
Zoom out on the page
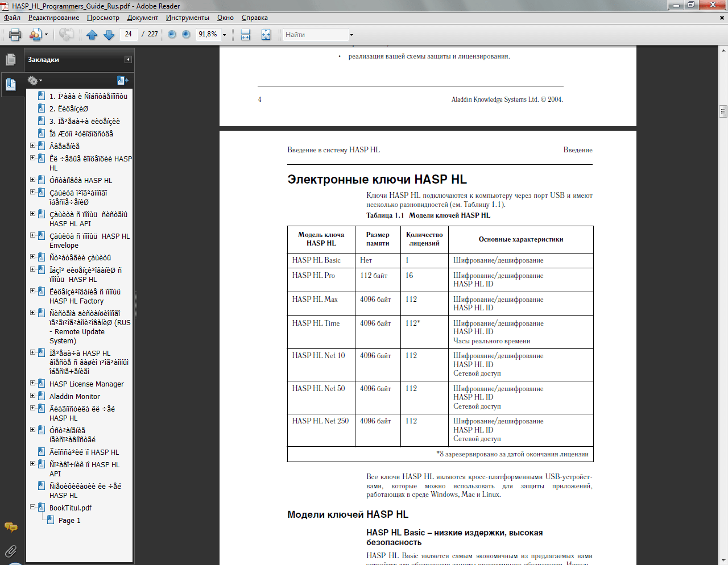pyautogui.click(x=171, y=34)
